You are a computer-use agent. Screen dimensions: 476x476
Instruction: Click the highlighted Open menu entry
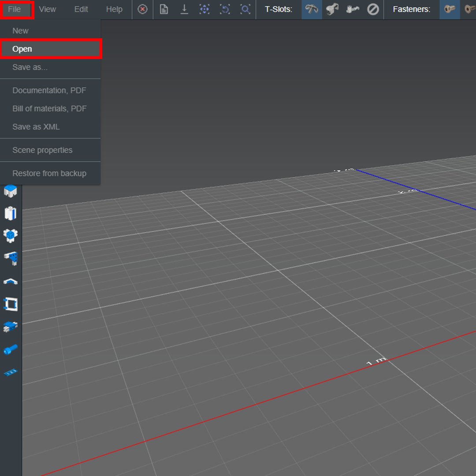pos(22,49)
